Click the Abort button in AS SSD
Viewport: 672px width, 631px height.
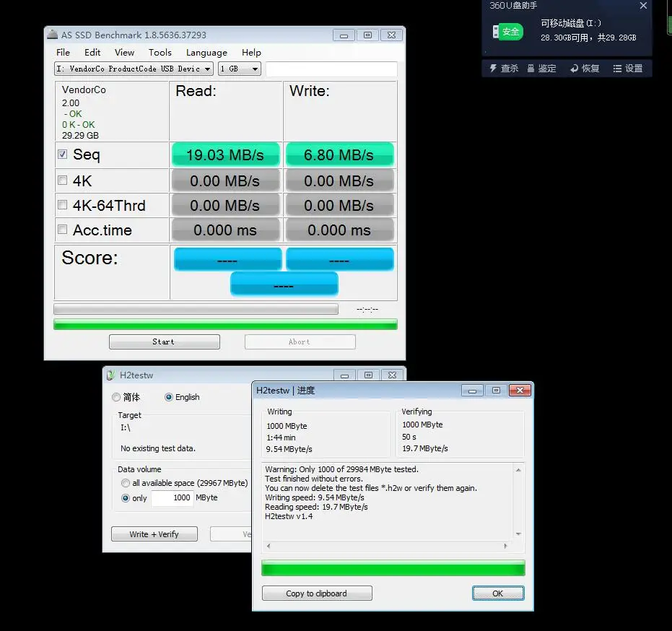tap(300, 341)
